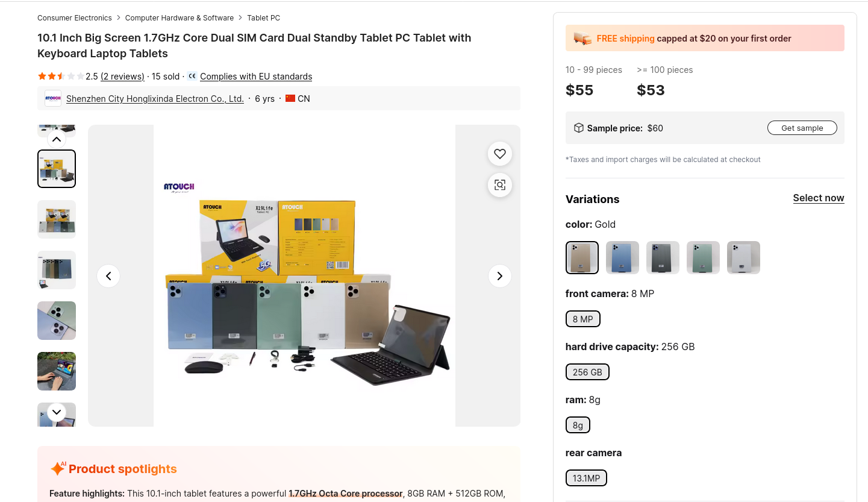
Task: Open Consumer Electronics breadcrumb
Action: click(75, 18)
